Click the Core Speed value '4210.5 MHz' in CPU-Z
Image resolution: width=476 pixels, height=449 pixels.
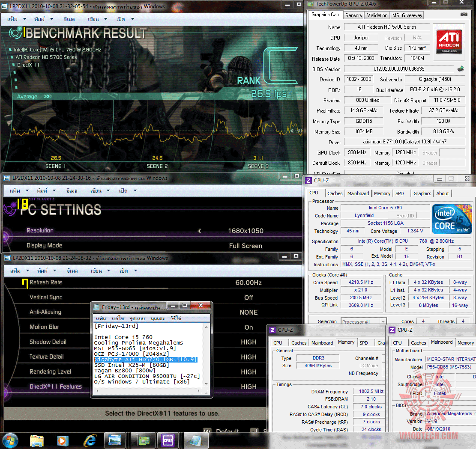(x=361, y=282)
